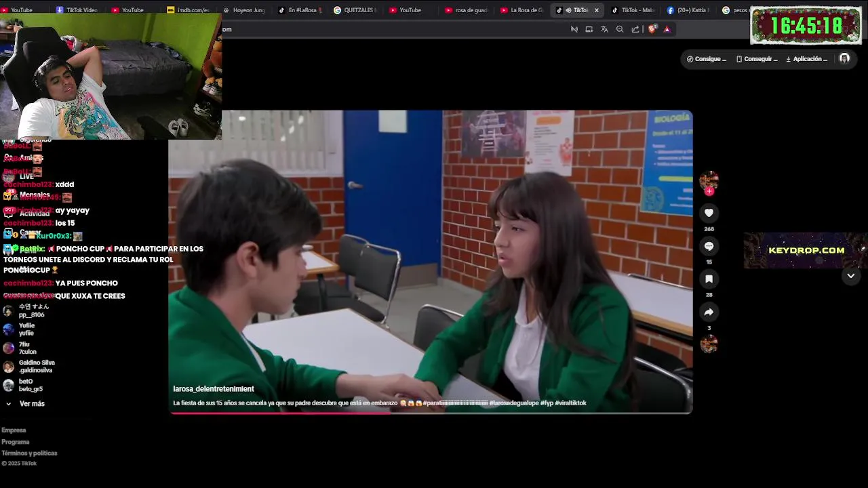Click the browser share page icon
Screen dimensions: 868x488
[x=635, y=29]
